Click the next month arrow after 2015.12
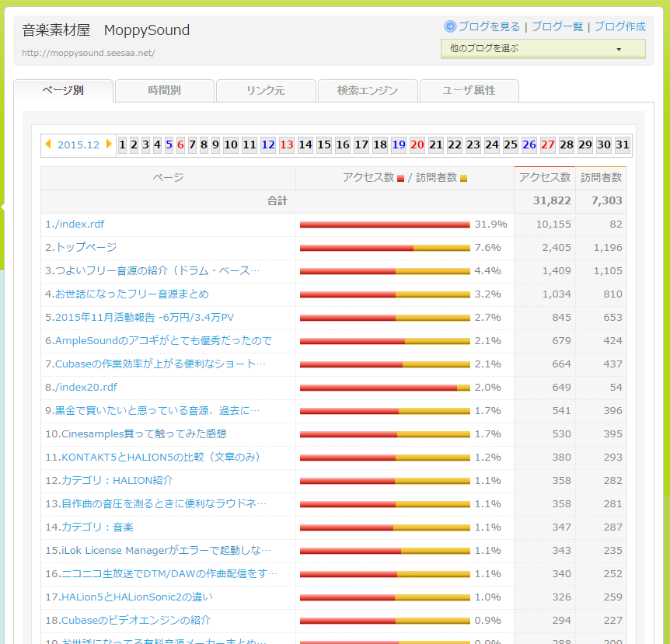670x644 pixels. pos(110,144)
